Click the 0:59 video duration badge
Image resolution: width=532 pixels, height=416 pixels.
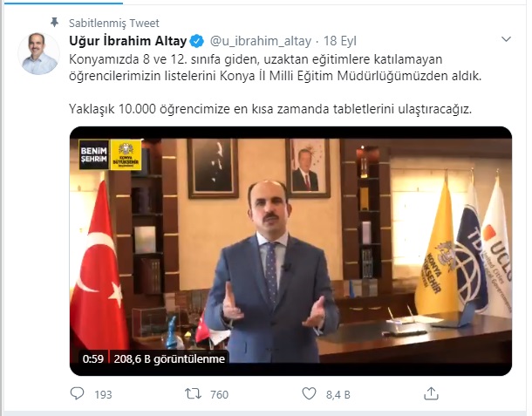pyautogui.click(x=93, y=358)
